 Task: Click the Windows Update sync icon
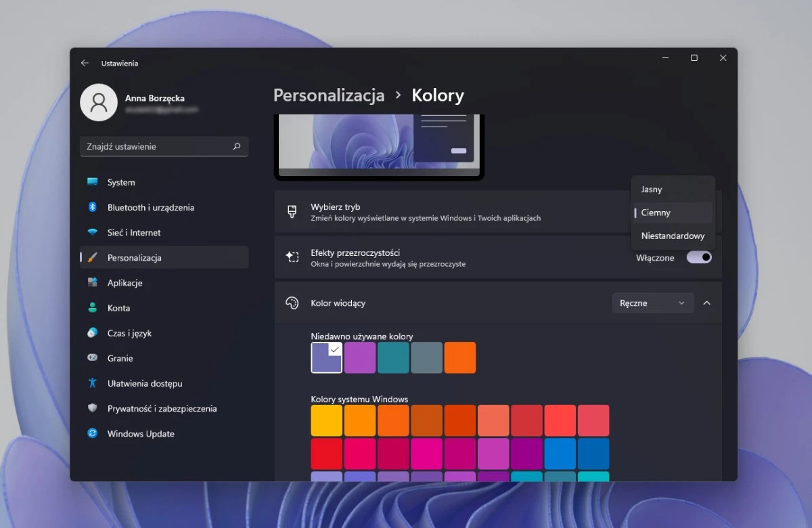[x=93, y=434]
